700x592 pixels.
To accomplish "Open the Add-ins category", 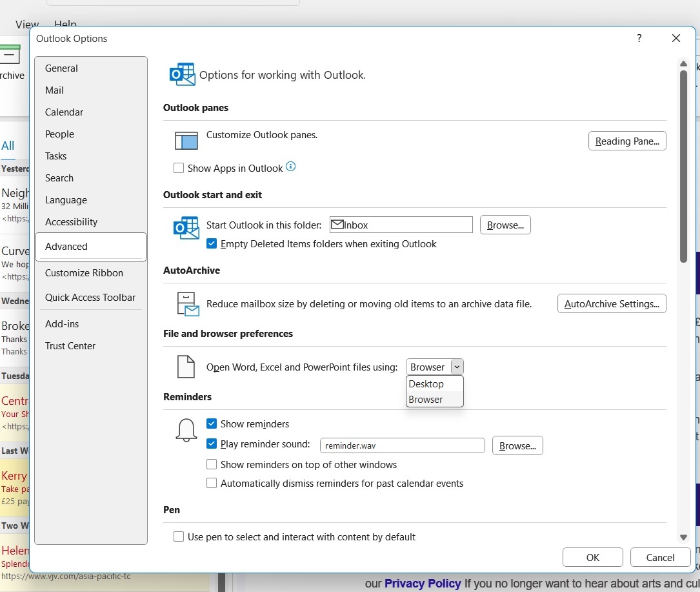I will click(x=90, y=324).
